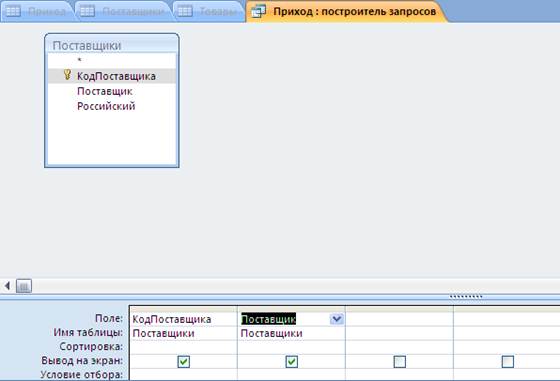Select the Приход : построитель запросов tab

[346, 11]
